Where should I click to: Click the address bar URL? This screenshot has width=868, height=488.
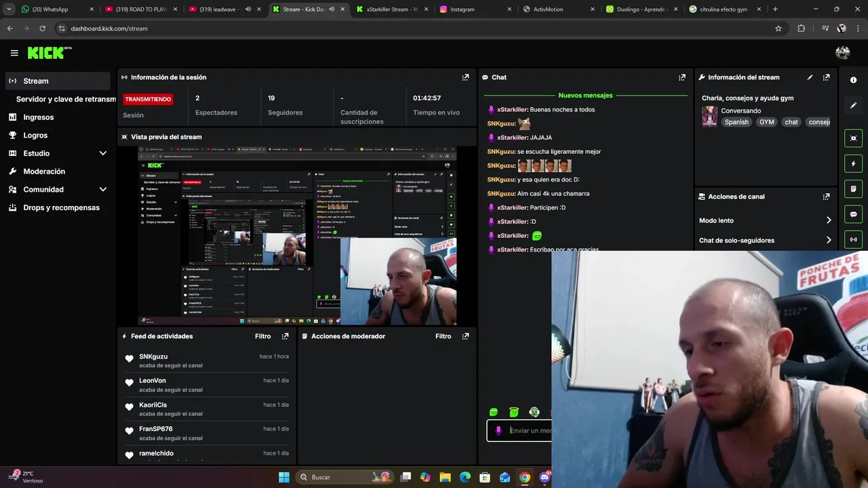tap(109, 28)
